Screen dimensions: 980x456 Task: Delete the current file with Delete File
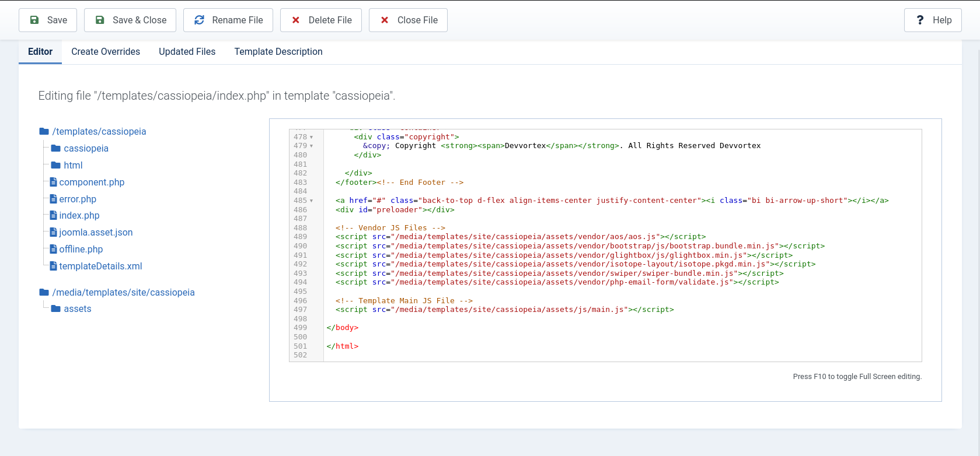tap(321, 20)
